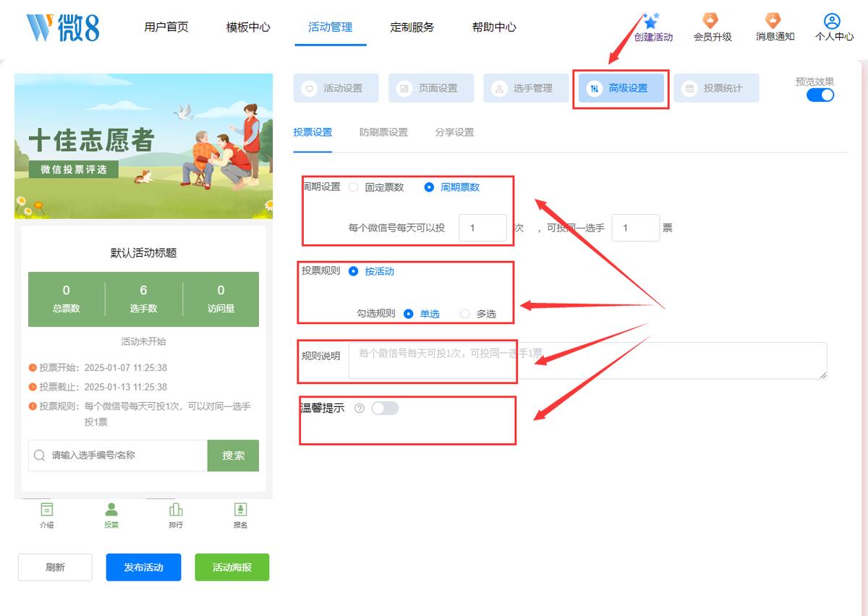The image size is (868, 616).
Task: Select the 固定票数 radio option
Action: click(353, 187)
